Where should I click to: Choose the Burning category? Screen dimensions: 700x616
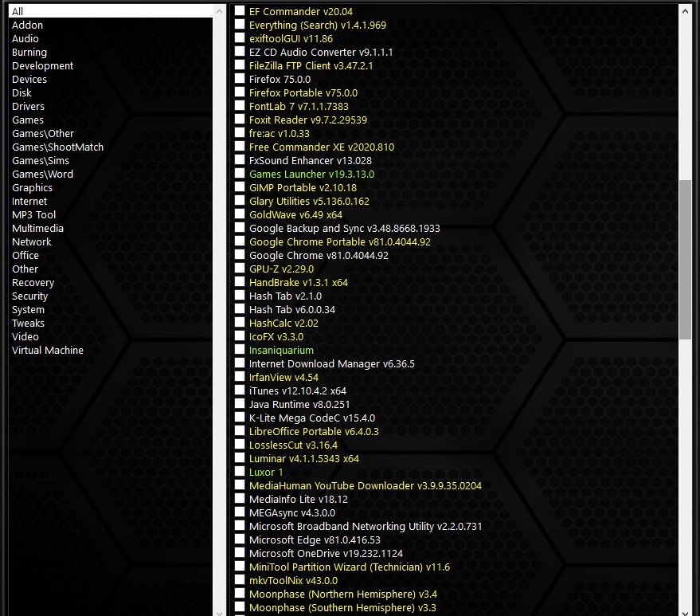29,53
